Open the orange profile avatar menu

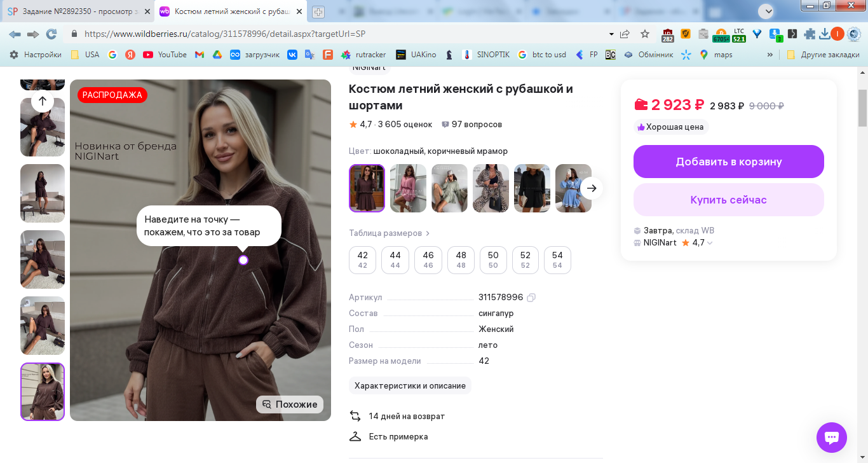(x=837, y=34)
